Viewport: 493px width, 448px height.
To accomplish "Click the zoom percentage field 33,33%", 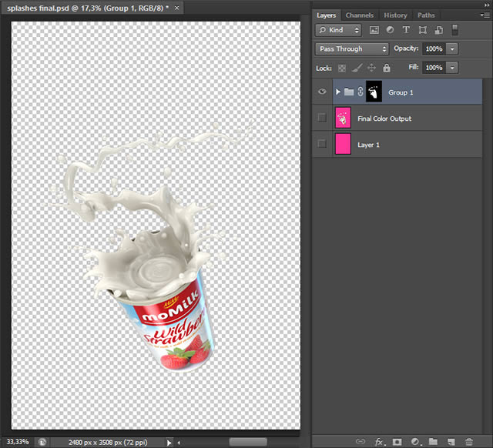I will click(18, 442).
